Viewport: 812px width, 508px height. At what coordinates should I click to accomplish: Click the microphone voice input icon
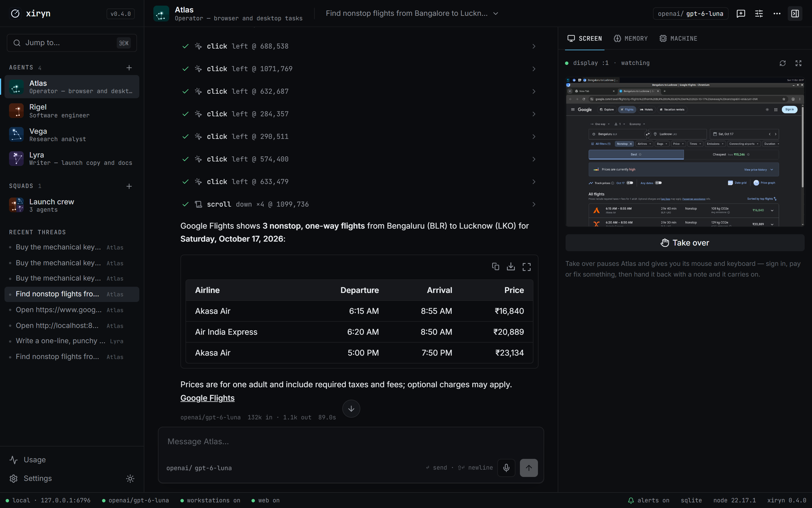point(506,468)
